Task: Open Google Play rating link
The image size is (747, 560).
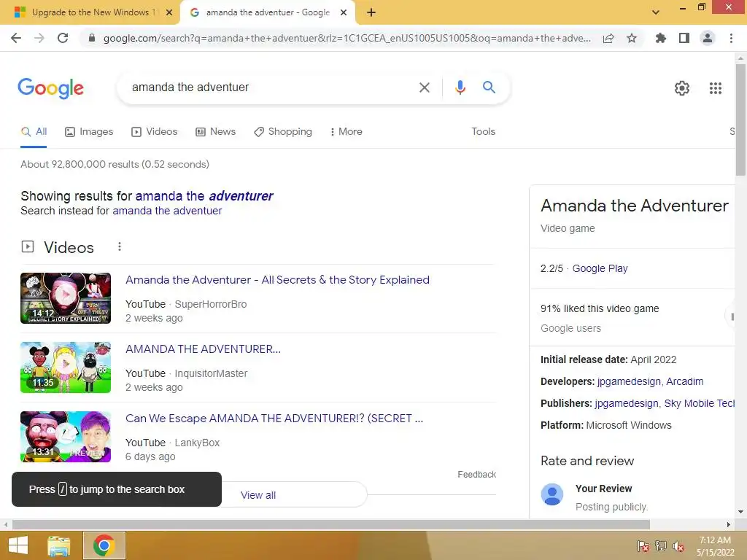Action: click(x=600, y=268)
